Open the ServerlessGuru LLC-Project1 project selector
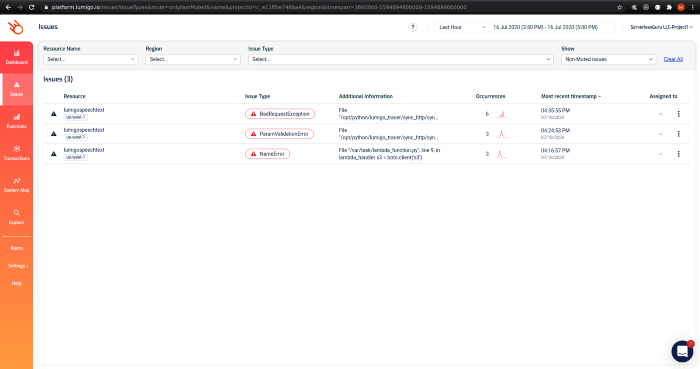 661,27
